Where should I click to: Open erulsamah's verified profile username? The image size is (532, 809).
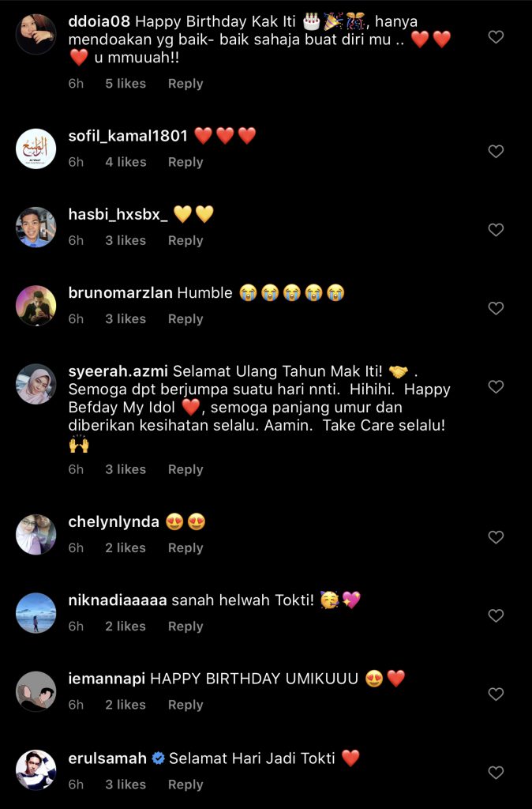pyautogui.click(x=108, y=758)
